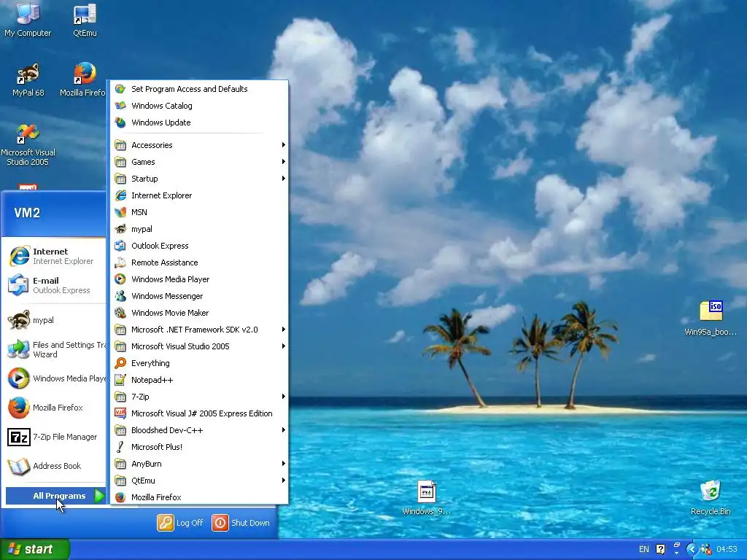Open Windows Catalog
This screenshot has width=747, height=560.
pos(199,106)
